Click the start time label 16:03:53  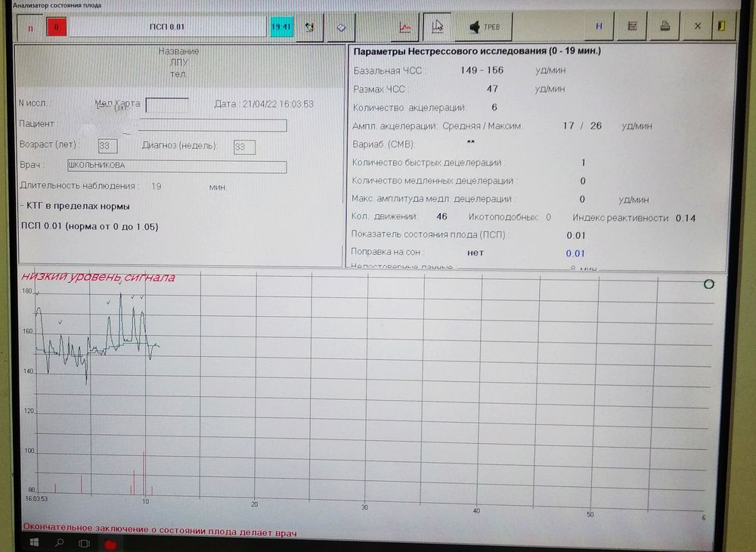(36, 499)
